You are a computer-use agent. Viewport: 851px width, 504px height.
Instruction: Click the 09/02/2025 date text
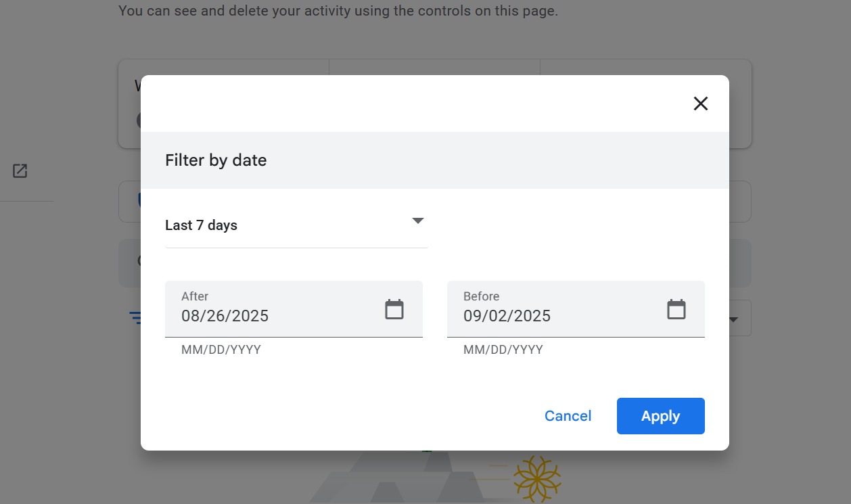tap(507, 315)
